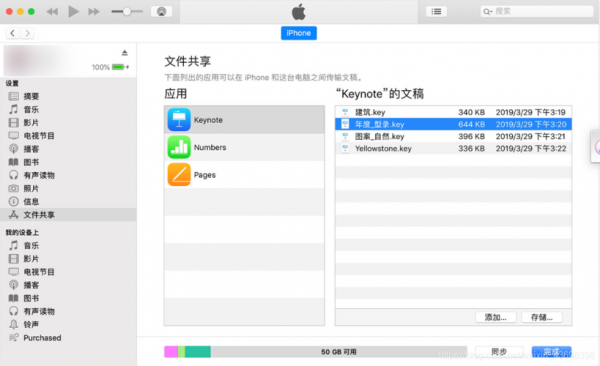Open 图书 under 我的设备上
Screen dimensions: 600x366
(68, 298)
